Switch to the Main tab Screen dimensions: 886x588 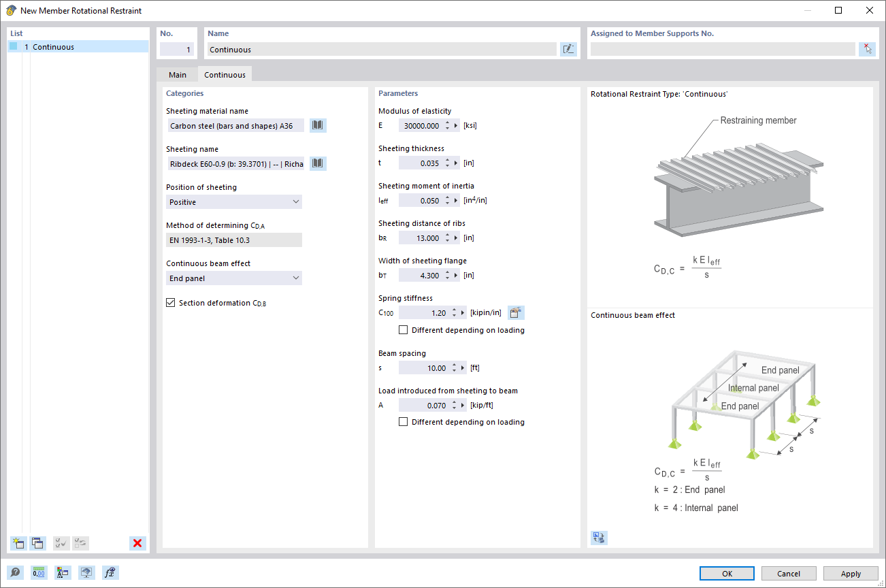point(177,74)
